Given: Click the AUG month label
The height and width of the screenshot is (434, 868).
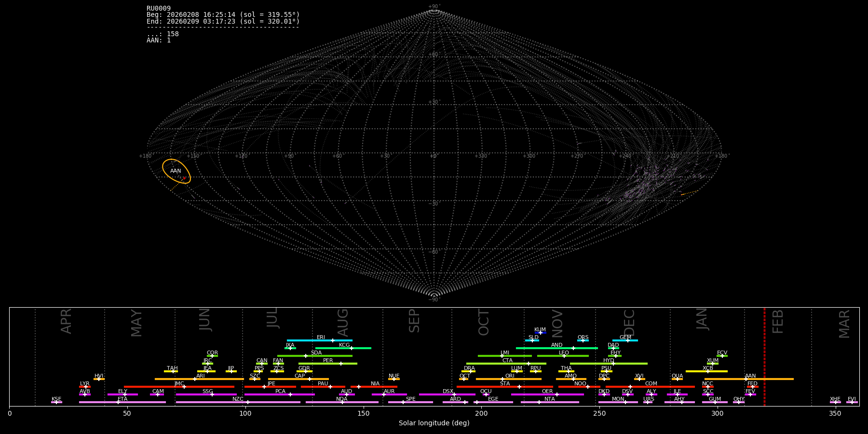Looking at the screenshot, I should tap(342, 323).
